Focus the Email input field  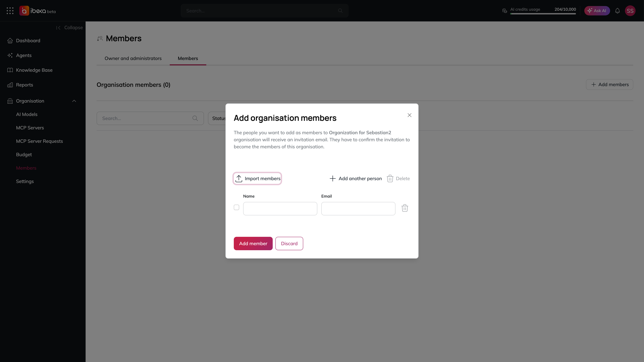tap(358, 209)
